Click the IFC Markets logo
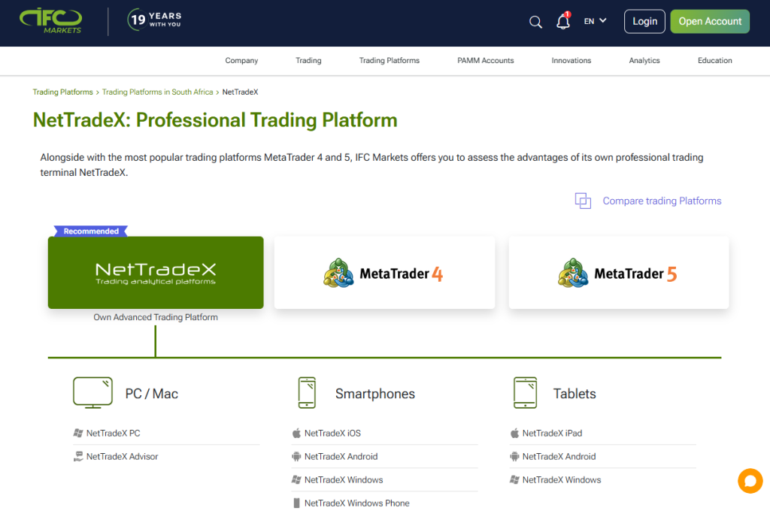The height and width of the screenshot is (532, 770). [50, 21]
